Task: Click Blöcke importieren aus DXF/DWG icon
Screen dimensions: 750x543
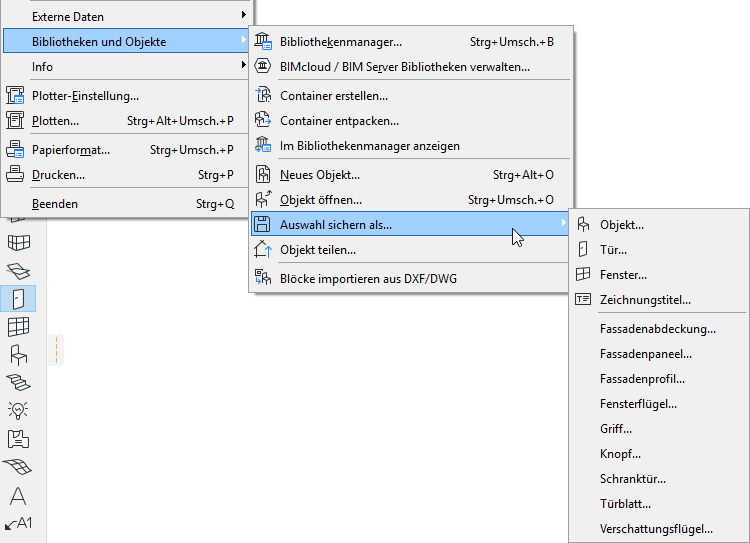Action: pos(263,278)
